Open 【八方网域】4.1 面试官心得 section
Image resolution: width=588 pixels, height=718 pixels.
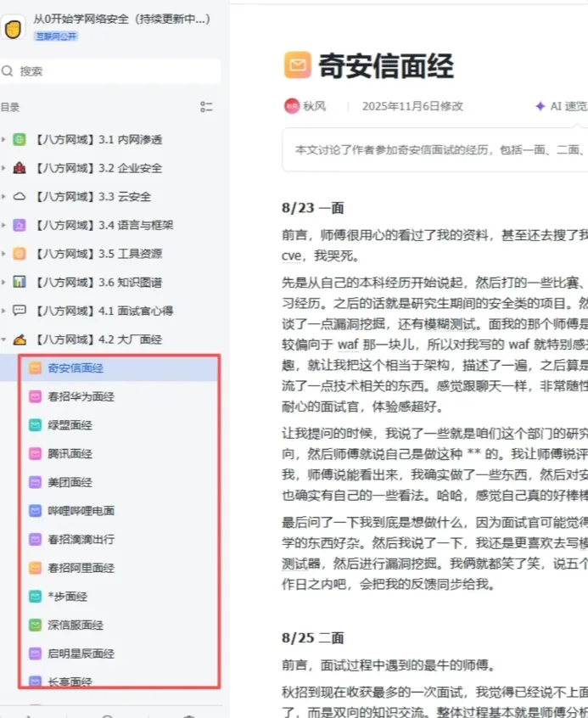click(104, 311)
